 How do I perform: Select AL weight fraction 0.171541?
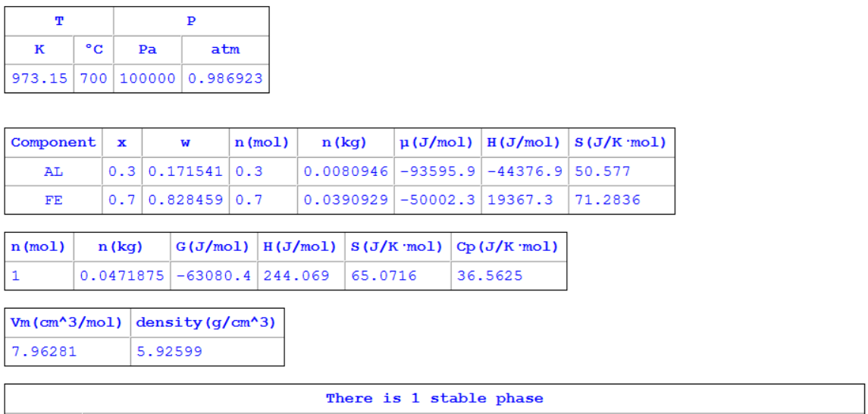coord(185,171)
